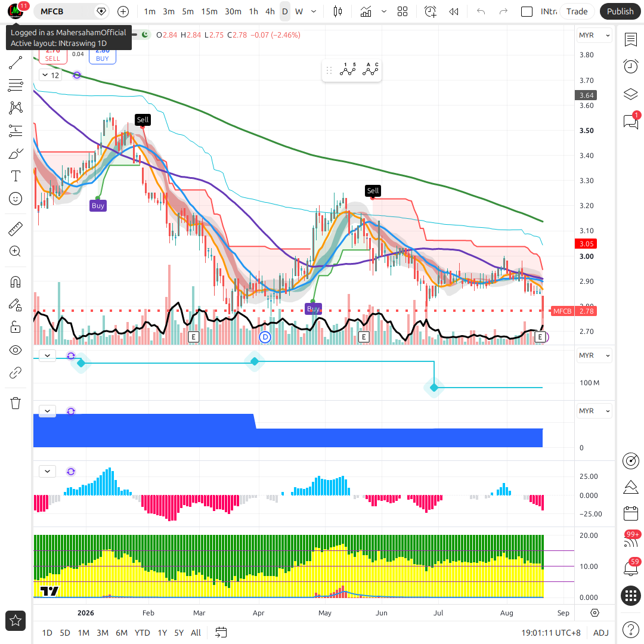Switch to the D daily timeframe

[284, 11]
